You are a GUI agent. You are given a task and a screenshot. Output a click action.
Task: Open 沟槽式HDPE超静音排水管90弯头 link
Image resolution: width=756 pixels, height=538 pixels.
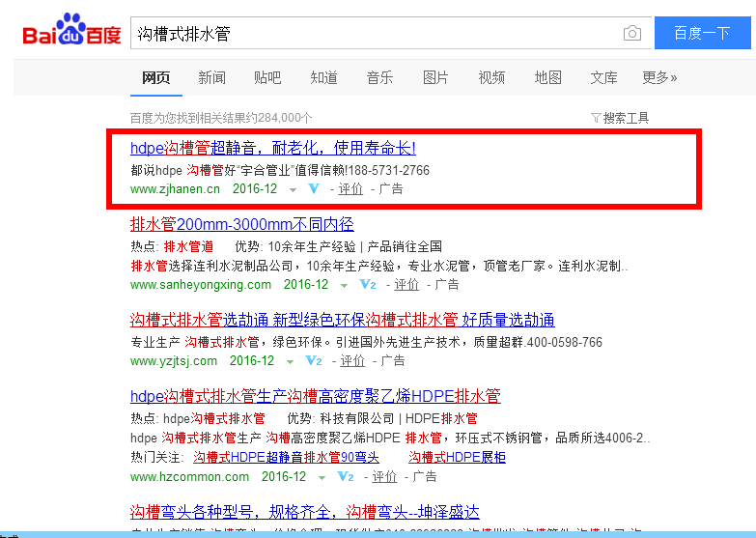[x=286, y=457]
